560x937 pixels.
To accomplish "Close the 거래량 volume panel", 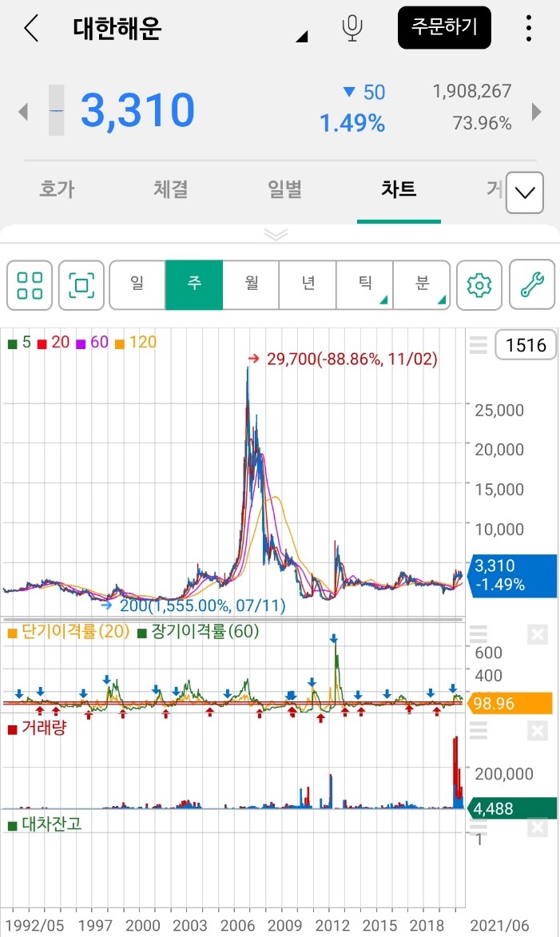I will [538, 730].
